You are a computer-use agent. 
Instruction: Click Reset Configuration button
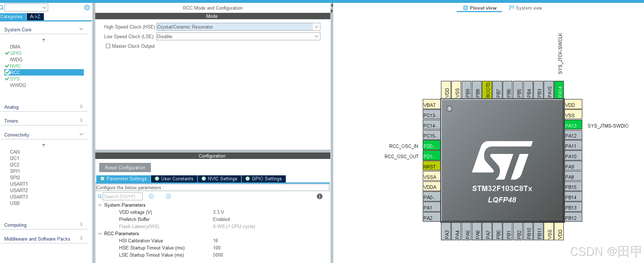click(x=125, y=167)
